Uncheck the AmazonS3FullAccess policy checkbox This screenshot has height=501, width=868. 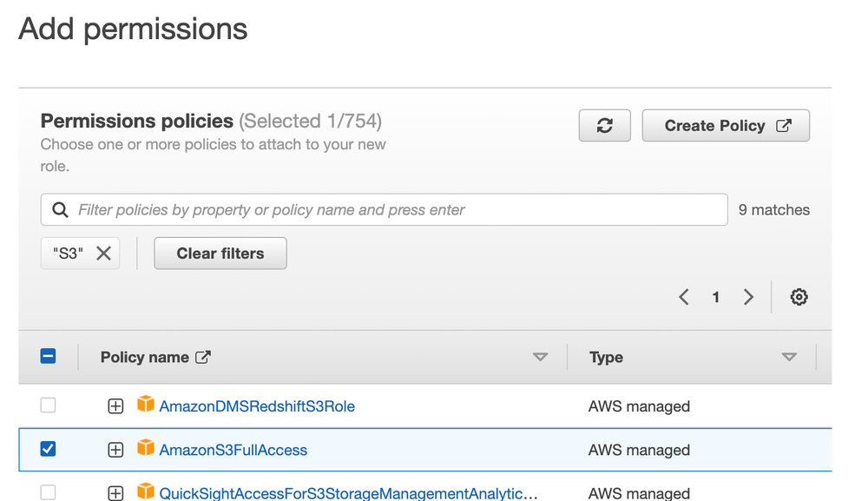pos(48,449)
